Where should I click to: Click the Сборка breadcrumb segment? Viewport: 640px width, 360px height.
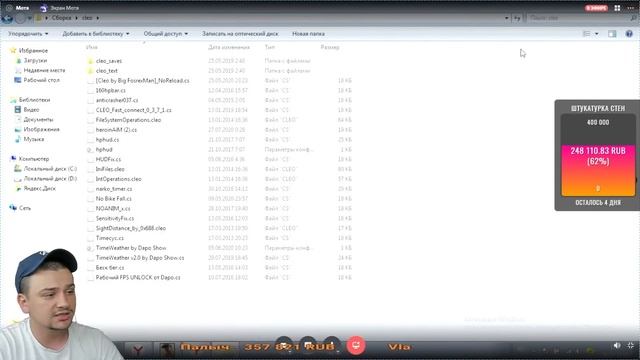click(62, 18)
